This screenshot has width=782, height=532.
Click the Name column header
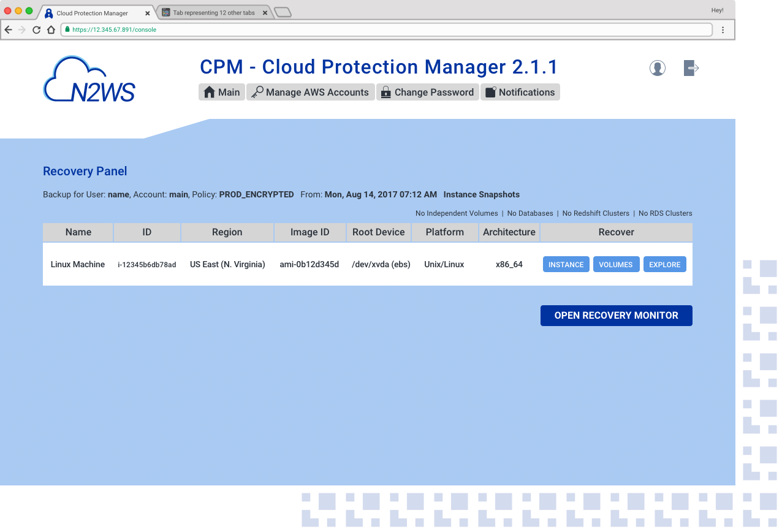click(x=78, y=232)
